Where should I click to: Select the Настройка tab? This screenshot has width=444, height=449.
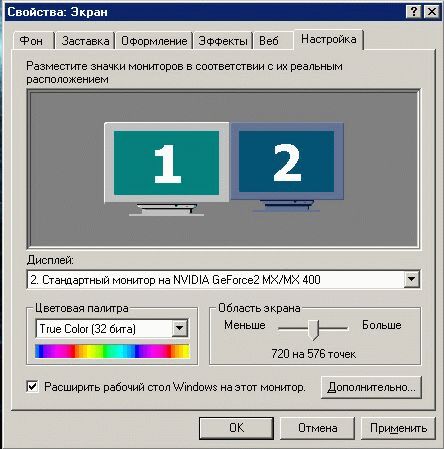click(329, 39)
